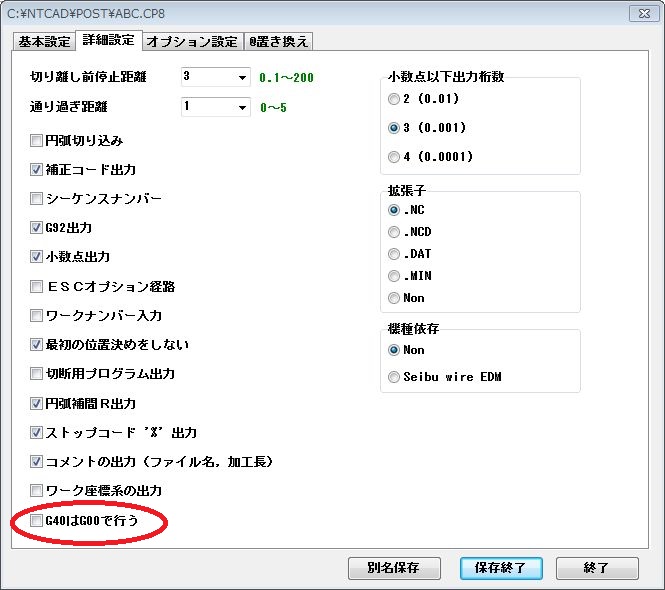Close the ABC.CP8 dialog window
665x590 pixels.
644,14
